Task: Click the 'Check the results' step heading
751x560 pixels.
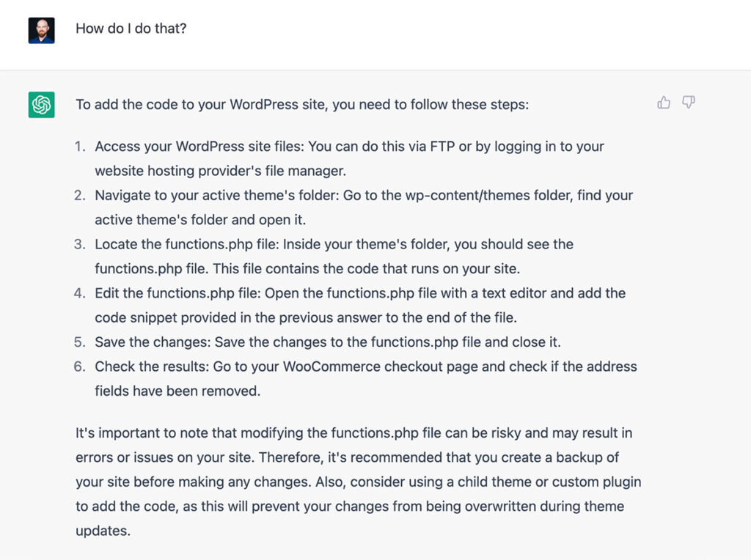Action: coord(152,366)
